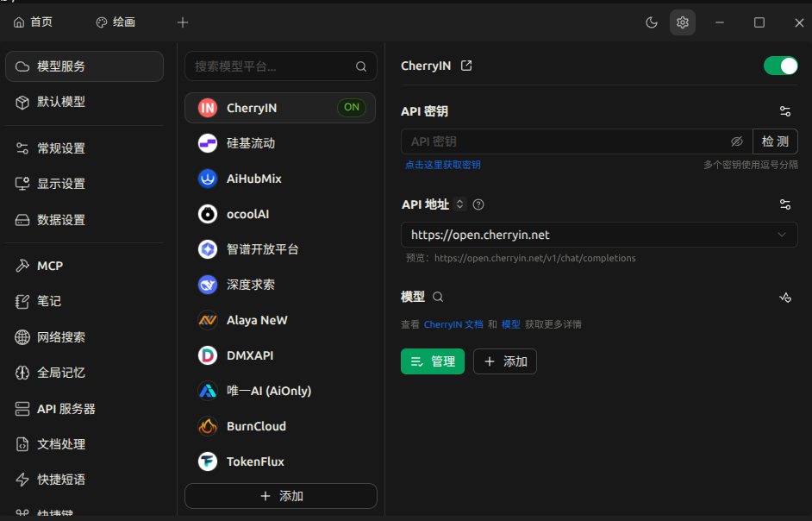Open 常规设置 settings section
This screenshot has height=521, width=812.
[84, 148]
